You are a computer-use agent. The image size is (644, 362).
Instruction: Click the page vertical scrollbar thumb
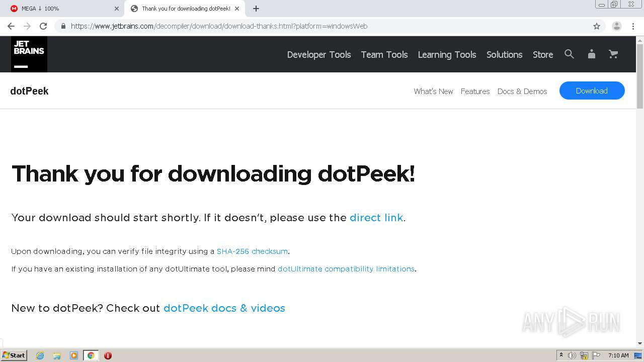coord(640,75)
